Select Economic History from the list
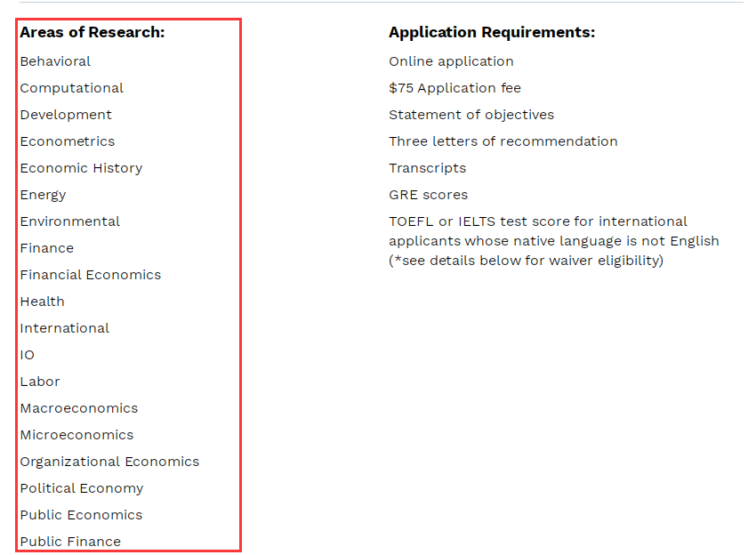The image size is (756, 555). coord(81,168)
